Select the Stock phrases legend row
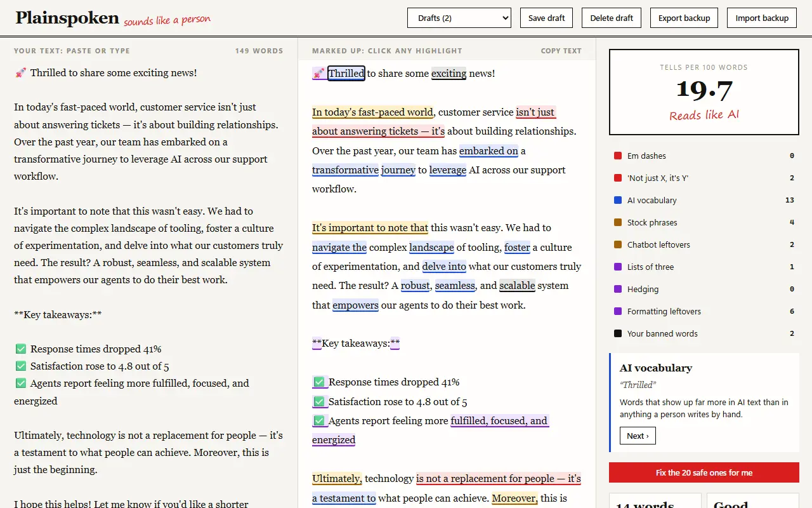Image resolution: width=812 pixels, height=508 pixels. (704, 222)
